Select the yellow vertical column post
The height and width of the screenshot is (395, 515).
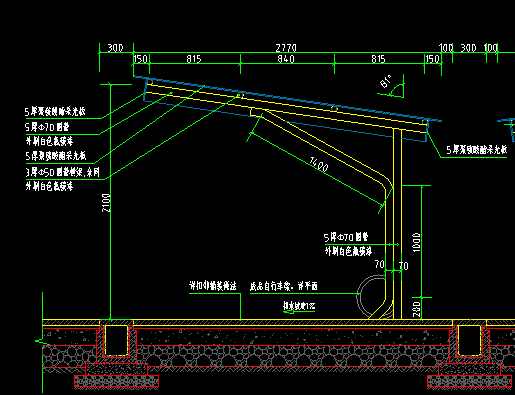(x=397, y=223)
